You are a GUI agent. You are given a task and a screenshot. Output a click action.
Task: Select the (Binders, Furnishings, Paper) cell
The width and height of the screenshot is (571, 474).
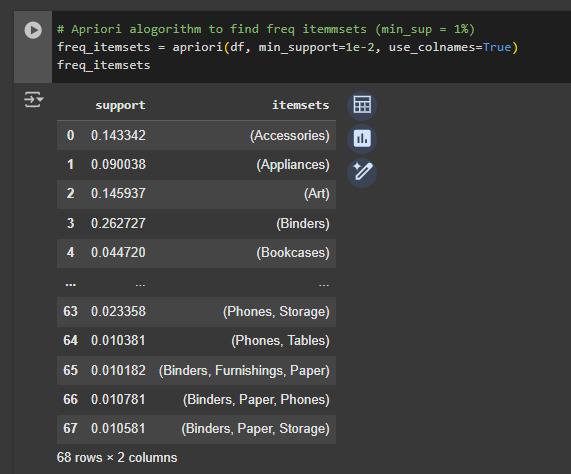pyautogui.click(x=244, y=371)
